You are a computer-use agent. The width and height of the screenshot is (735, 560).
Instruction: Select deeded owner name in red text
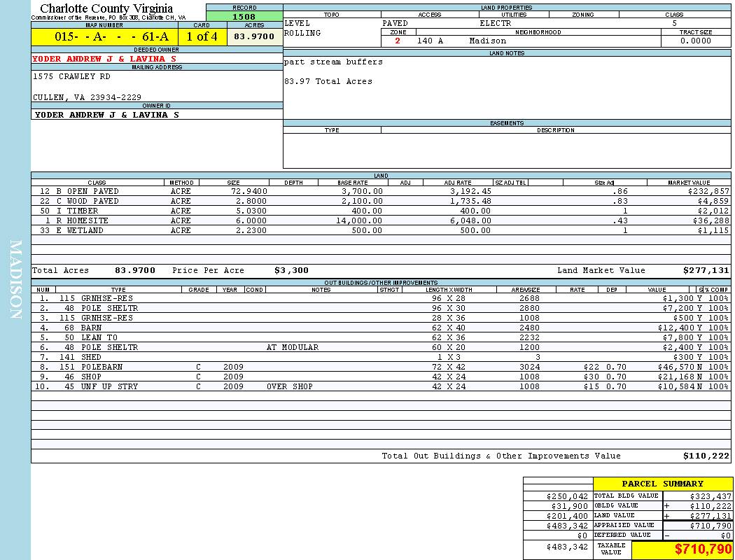(x=105, y=59)
